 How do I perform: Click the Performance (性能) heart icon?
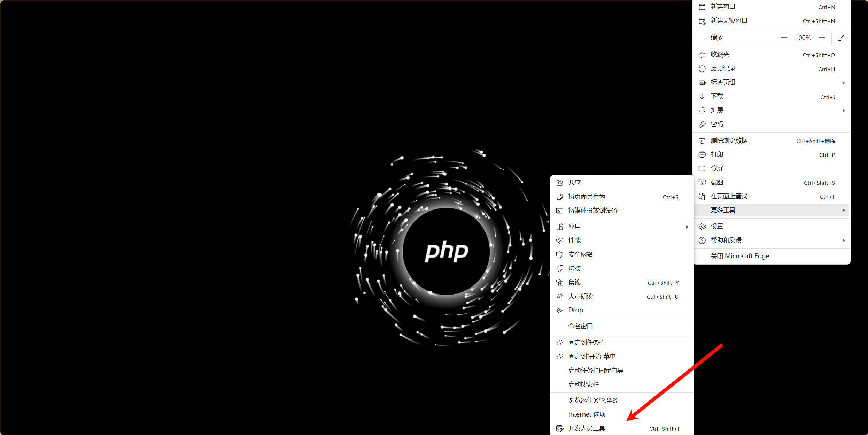[560, 241]
